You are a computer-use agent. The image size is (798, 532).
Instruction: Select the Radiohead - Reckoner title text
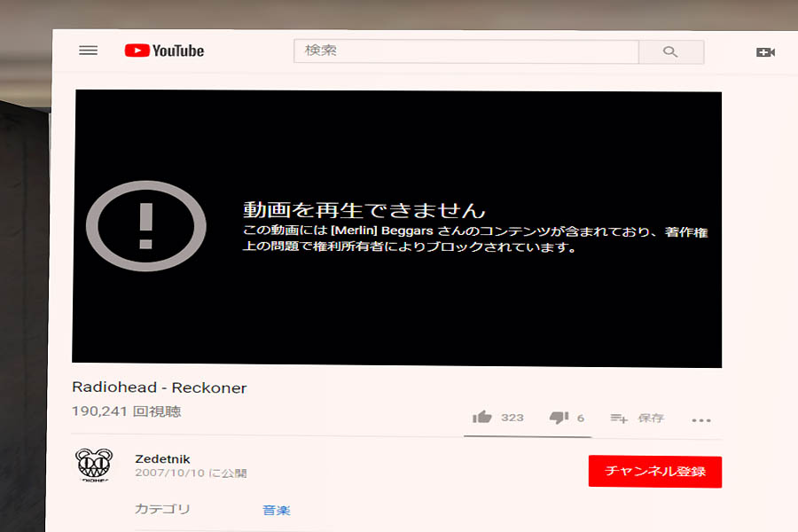point(160,387)
